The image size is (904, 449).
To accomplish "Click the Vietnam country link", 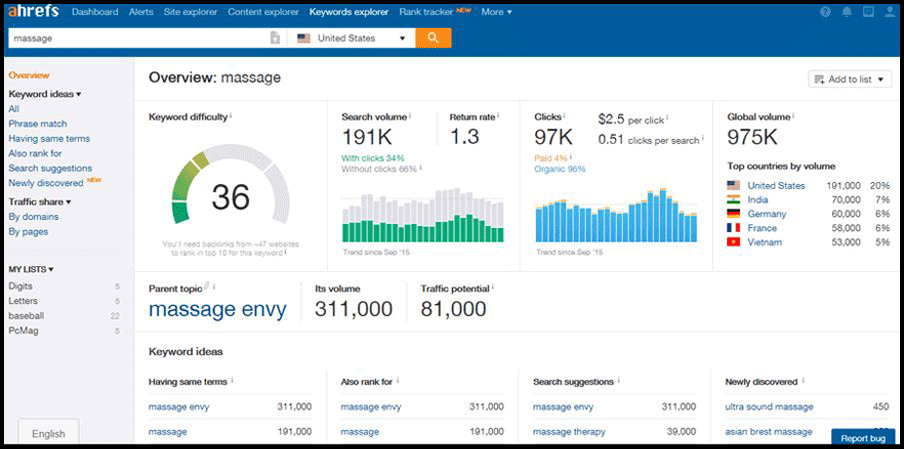I will click(764, 242).
